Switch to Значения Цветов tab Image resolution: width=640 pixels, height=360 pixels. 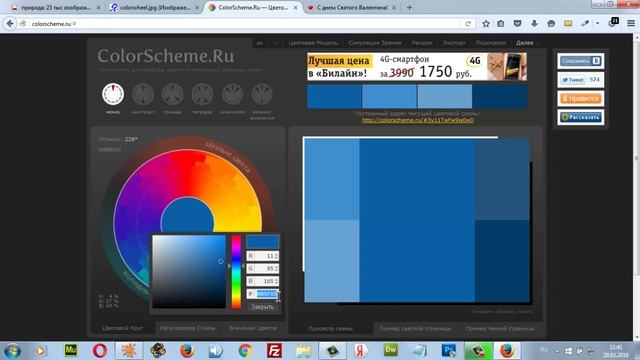[253, 328]
